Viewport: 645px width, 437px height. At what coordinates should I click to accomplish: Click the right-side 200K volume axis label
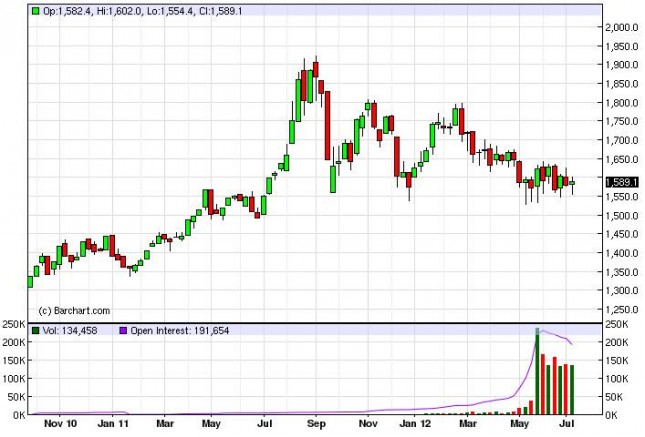(x=617, y=342)
